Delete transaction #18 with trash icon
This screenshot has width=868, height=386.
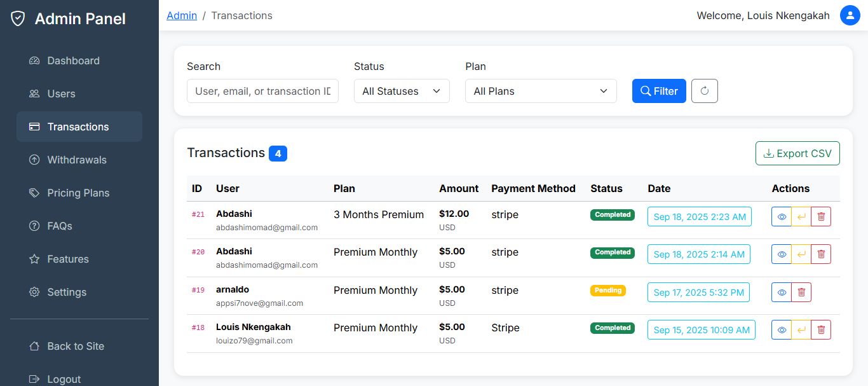[821, 330]
